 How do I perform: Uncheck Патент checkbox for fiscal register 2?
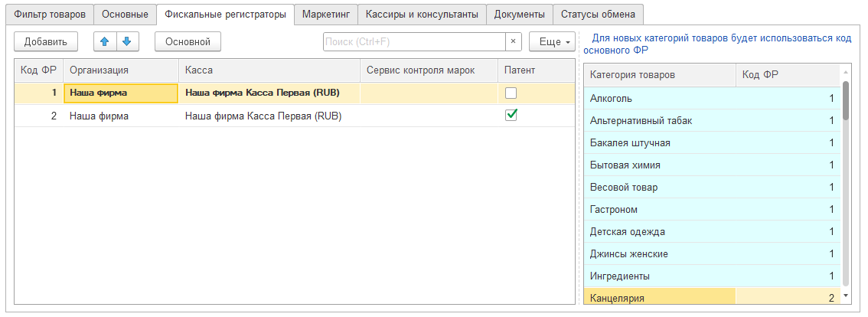[x=511, y=115]
